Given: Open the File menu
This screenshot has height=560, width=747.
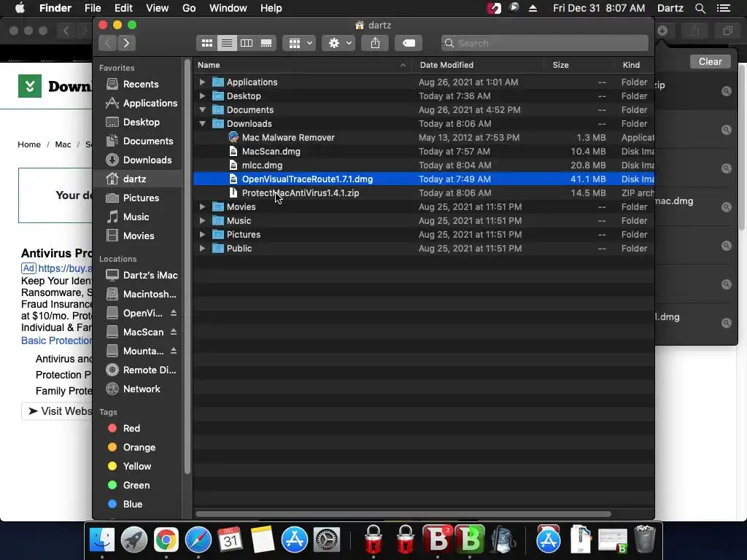Looking at the screenshot, I should [93, 8].
